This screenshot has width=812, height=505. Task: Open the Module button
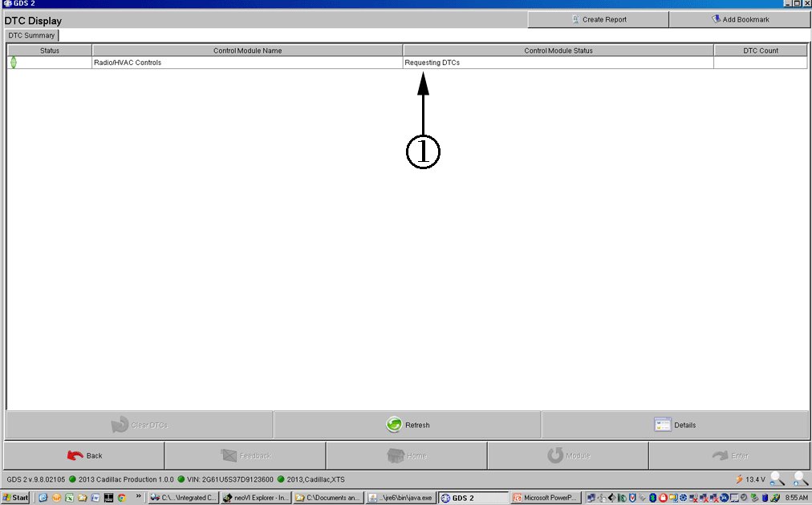[x=568, y=455]
